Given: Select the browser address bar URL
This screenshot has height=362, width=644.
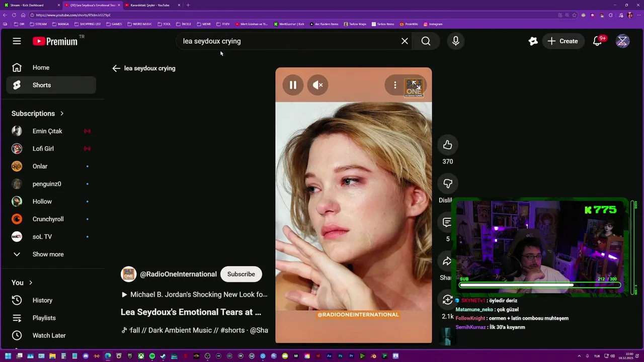Looking at the screenshot, I should pos(73,15).
